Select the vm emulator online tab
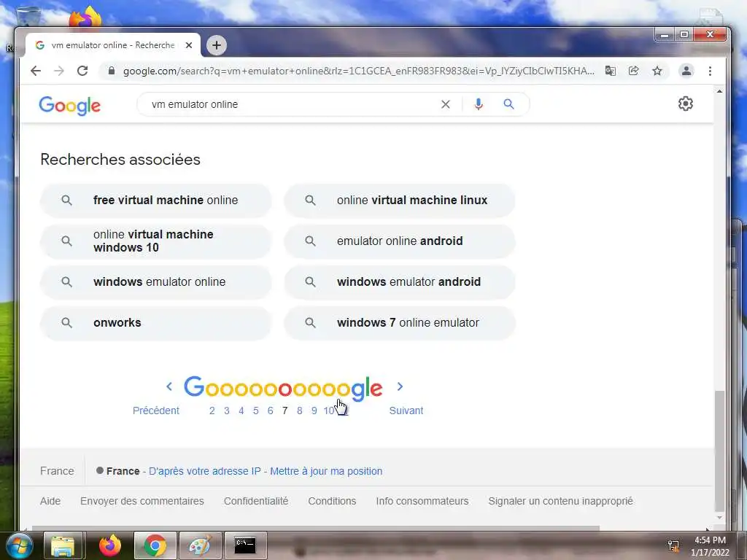The width and height of the screenshot is (747, 560). [x=113, y=45]
